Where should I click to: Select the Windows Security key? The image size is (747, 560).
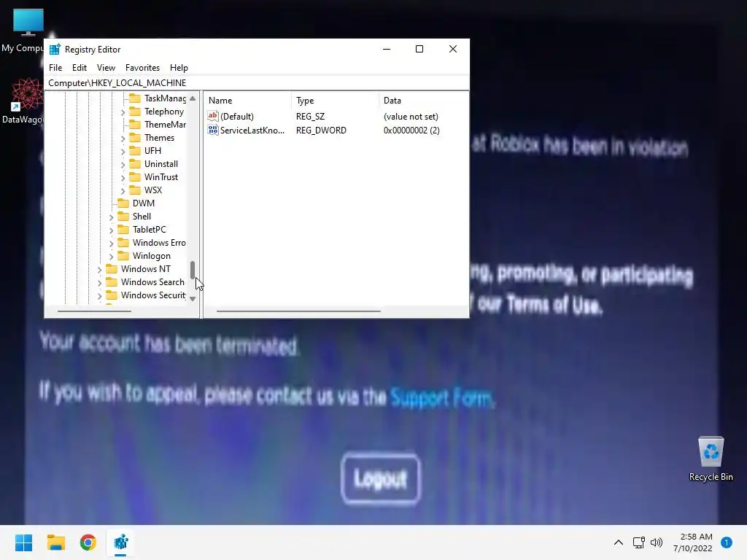[x=153, y=295]
